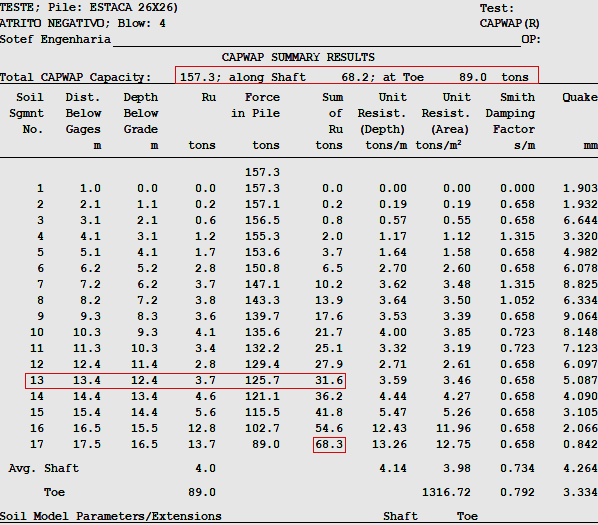Click the Dist. Below Gages column header
Image resolution: width=598 pixels, height=525 pixels.
[x=83, y=121]
